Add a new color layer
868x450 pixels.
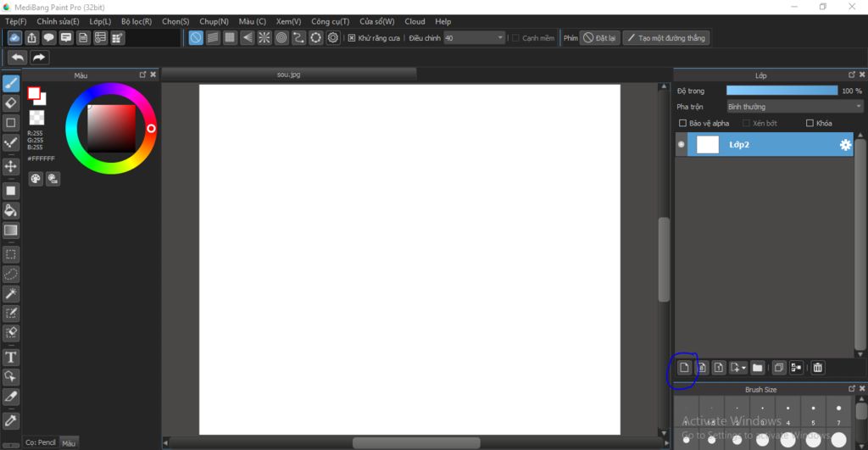(x=684, y=368)
